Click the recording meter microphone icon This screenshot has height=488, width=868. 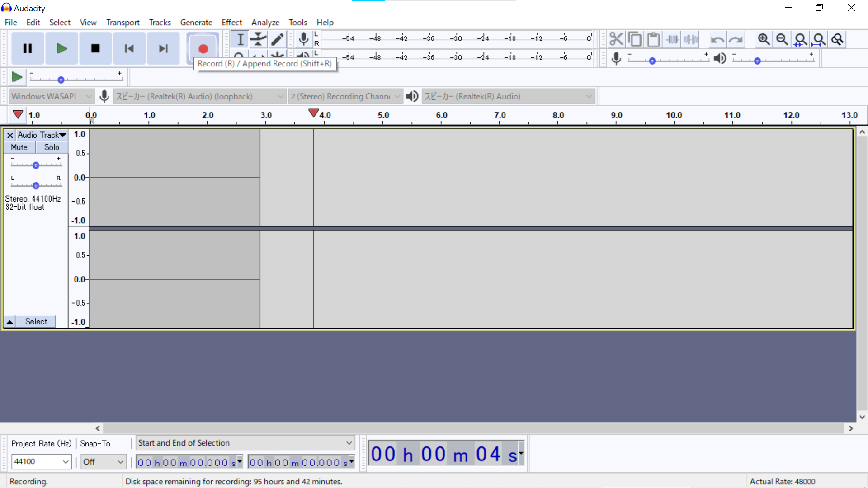coord(304,39)
